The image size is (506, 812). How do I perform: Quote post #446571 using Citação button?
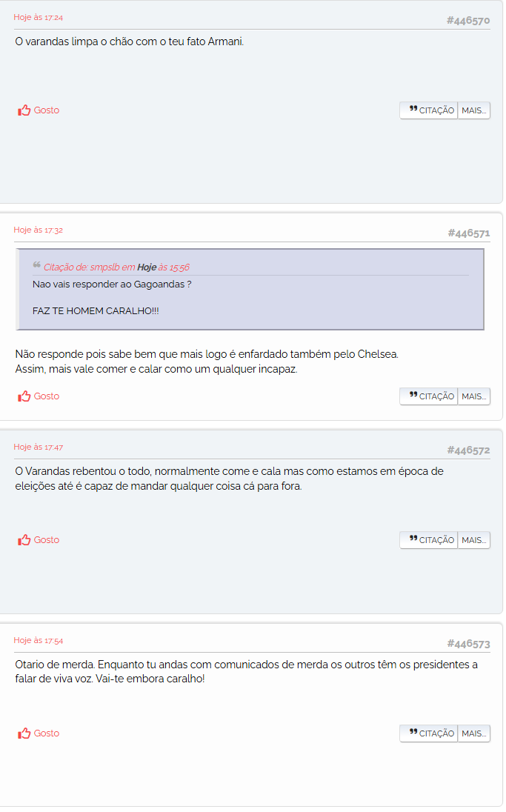coord(429,396)
